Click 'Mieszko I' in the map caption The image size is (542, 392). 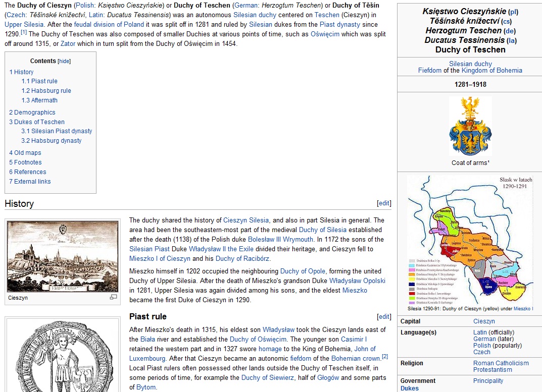coord(523,309)
